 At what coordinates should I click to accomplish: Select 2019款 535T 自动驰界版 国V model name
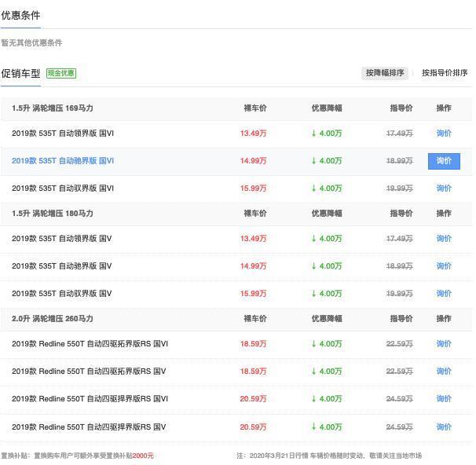[62, 266]
